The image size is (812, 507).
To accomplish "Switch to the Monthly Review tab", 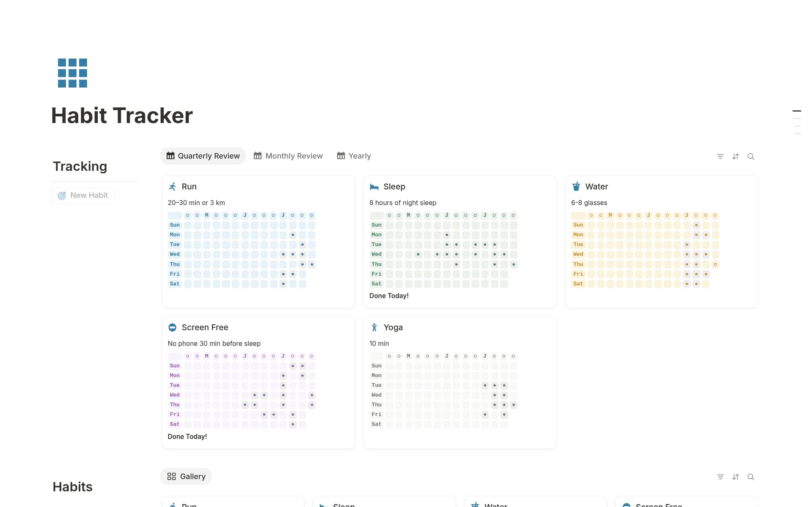I will (288, 156).
